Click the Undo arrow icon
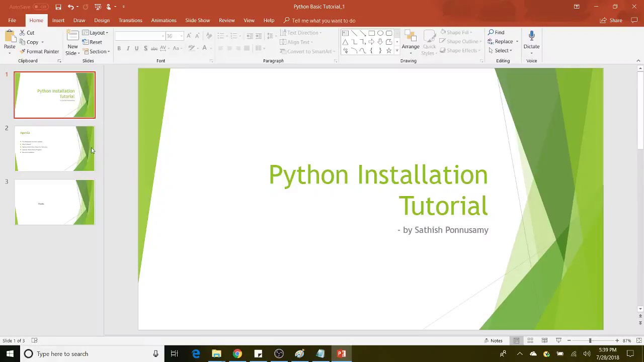644x362 pixels. 71,7
